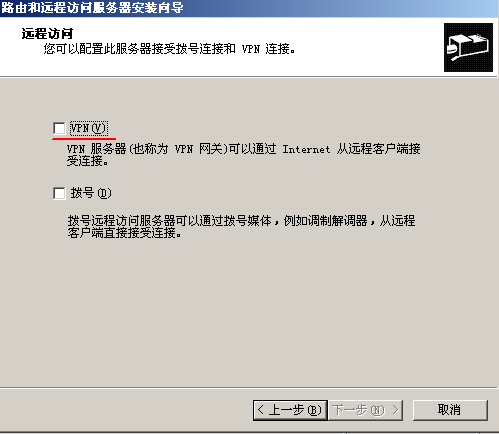Image resolution: width=499 pixels, height=434 pixels.
Task: Click the VPN 服务器 description paragraph
Action: tap(243, 155)
